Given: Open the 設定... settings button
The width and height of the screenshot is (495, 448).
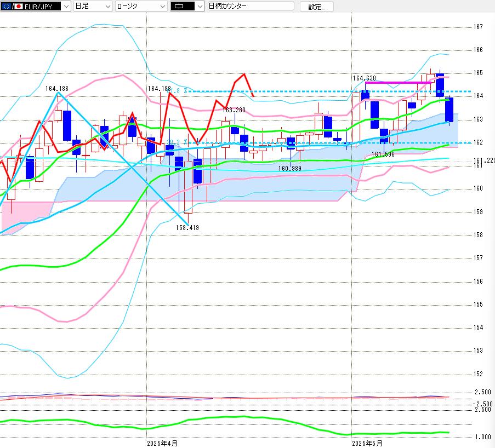Looking at the screenshot, I should click(x=317, y=7).
